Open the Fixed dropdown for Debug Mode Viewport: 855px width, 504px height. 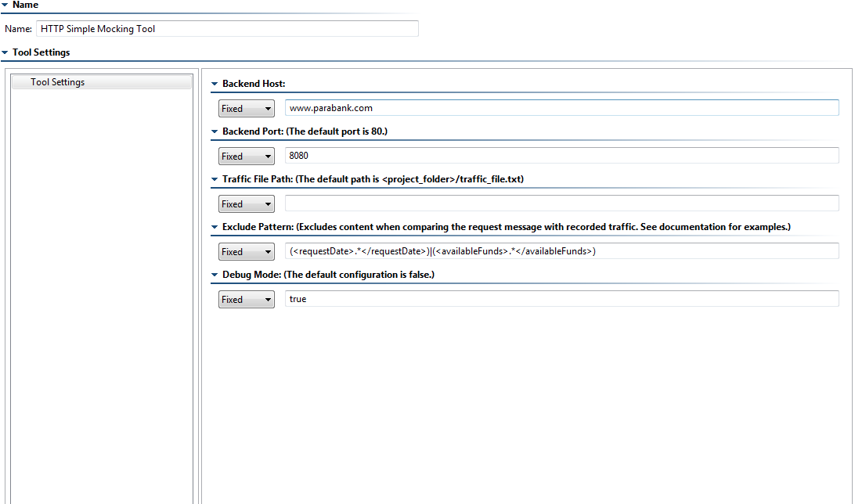coord(247,299)
